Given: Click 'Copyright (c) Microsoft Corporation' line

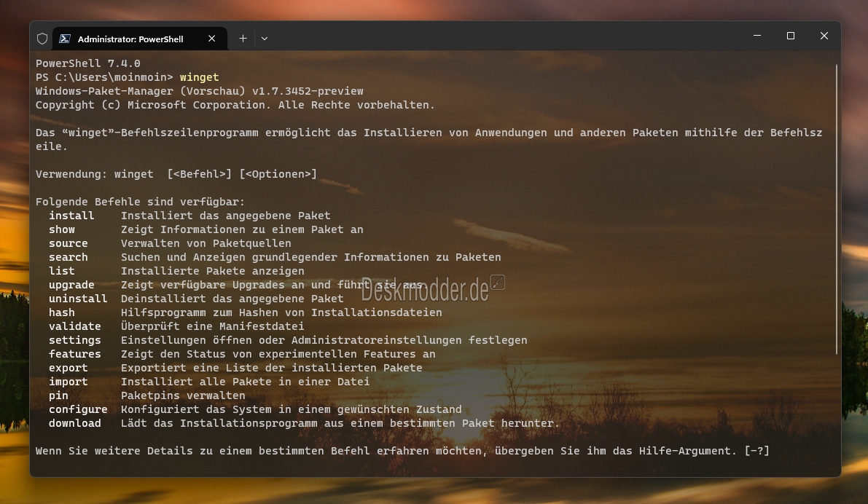Looking at the screenshot, I should [x=235, y=105].
